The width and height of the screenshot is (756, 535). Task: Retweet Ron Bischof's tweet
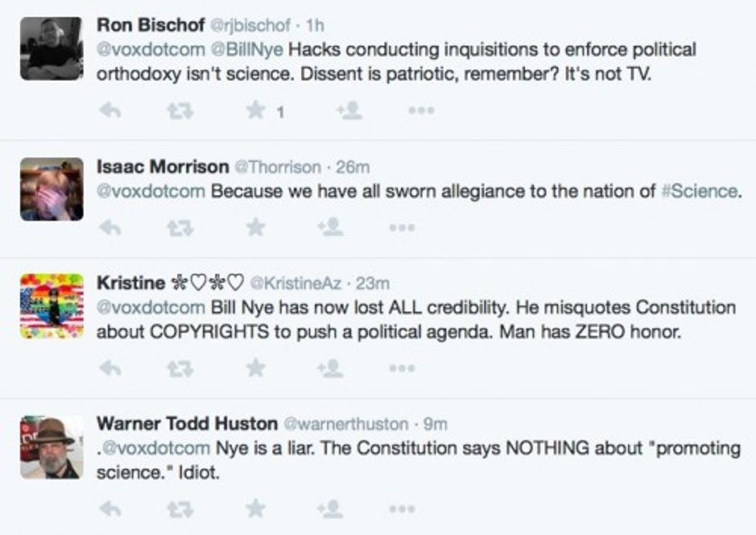tap(180, 112)
